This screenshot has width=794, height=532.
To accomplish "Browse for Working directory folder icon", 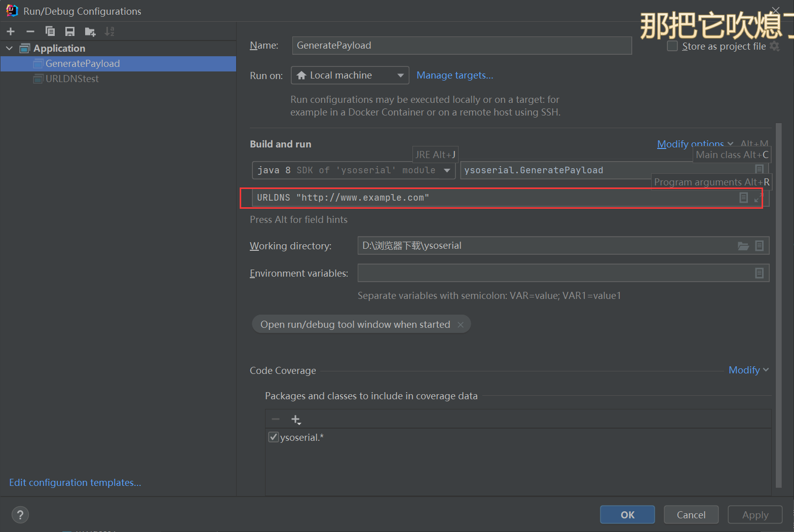I will [743, 246].
